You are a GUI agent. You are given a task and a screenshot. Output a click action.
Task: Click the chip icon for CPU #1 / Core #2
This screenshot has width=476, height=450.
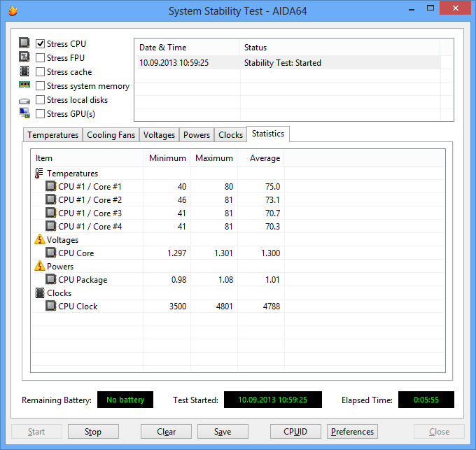(x=50, y=199)
